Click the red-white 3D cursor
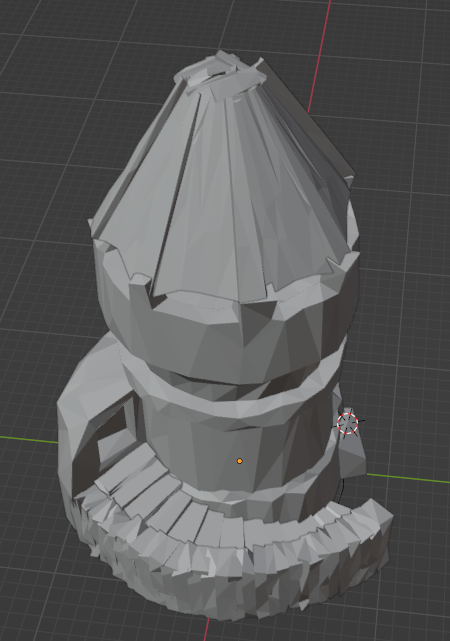 tap(348, 424)
